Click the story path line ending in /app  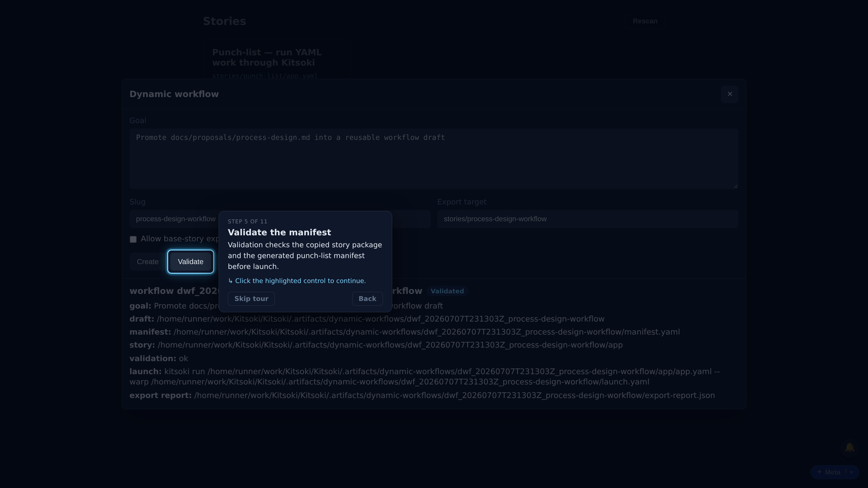coord(376,345)
